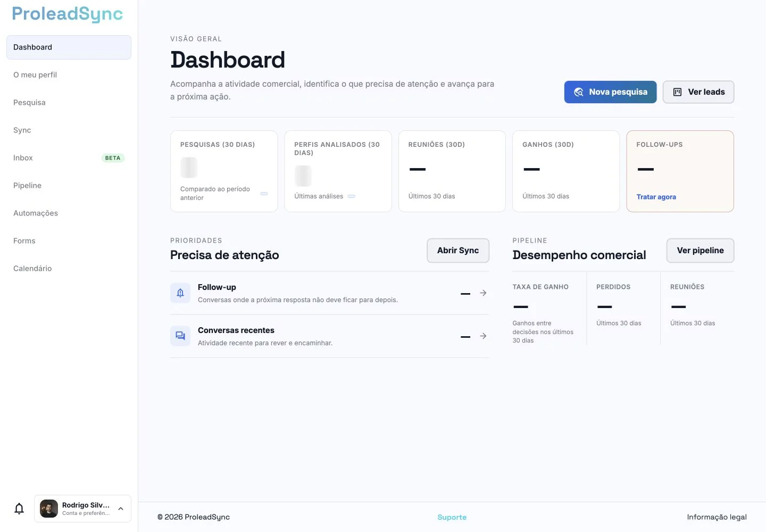Click the Pesquisas (30 dias) card

[224, 171]
